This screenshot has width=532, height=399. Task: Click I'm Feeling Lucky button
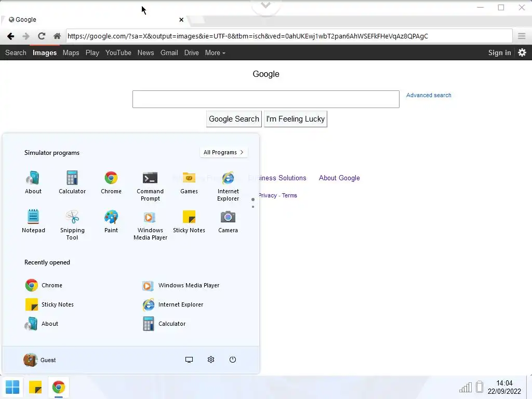(x=296, y=119)
